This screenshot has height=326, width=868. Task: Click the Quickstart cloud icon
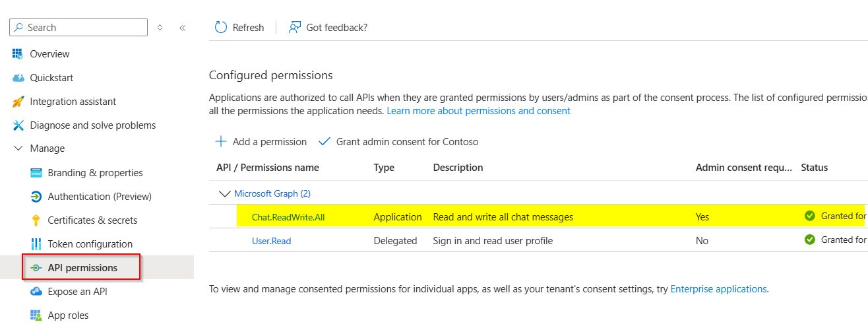click(18, 78)
